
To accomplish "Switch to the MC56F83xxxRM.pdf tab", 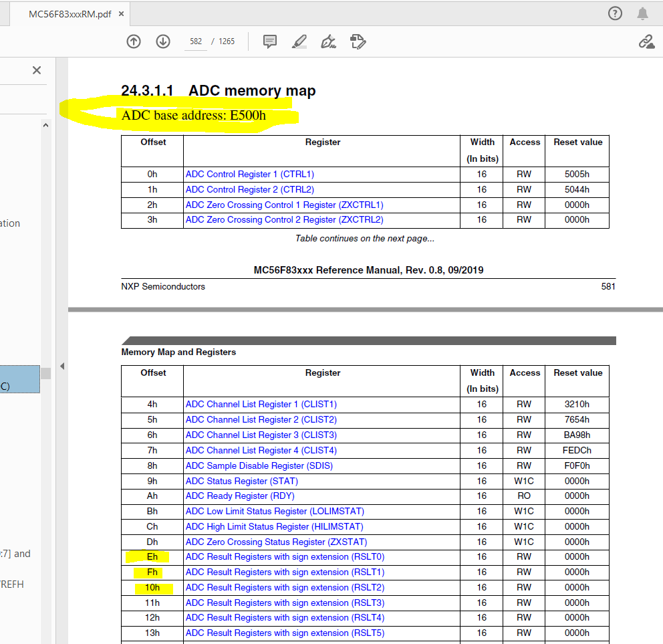I will click(x=70, y=14).
